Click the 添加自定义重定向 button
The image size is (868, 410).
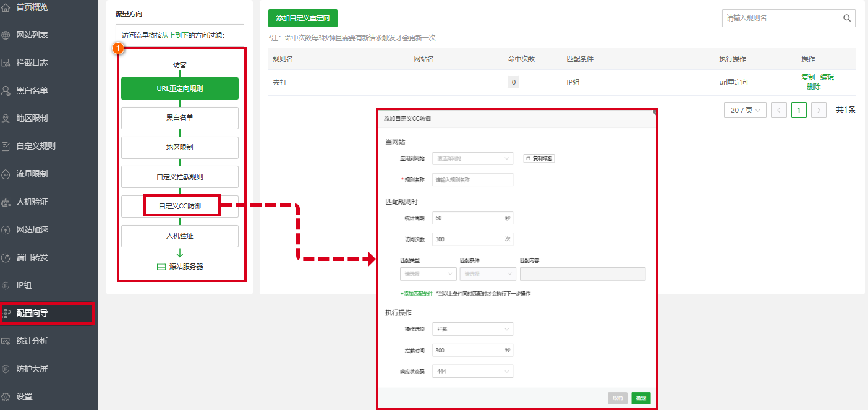tap(303, 18)
